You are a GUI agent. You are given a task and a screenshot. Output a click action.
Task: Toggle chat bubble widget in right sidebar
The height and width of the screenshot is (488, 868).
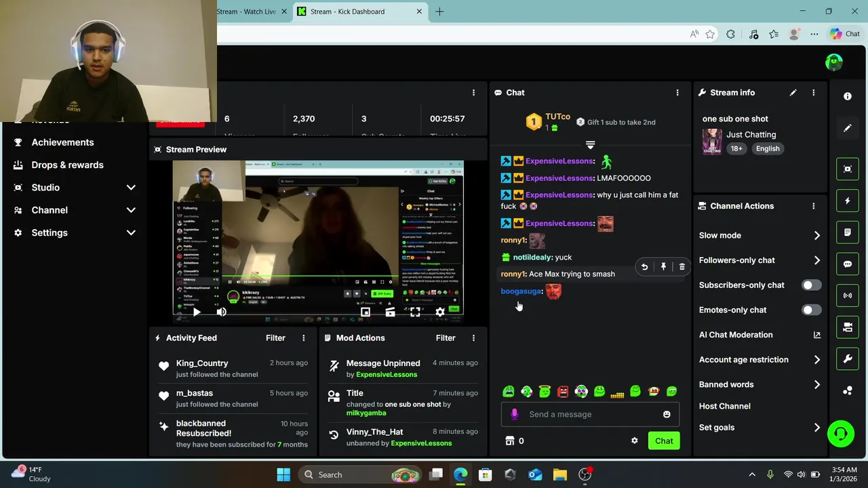848,264
